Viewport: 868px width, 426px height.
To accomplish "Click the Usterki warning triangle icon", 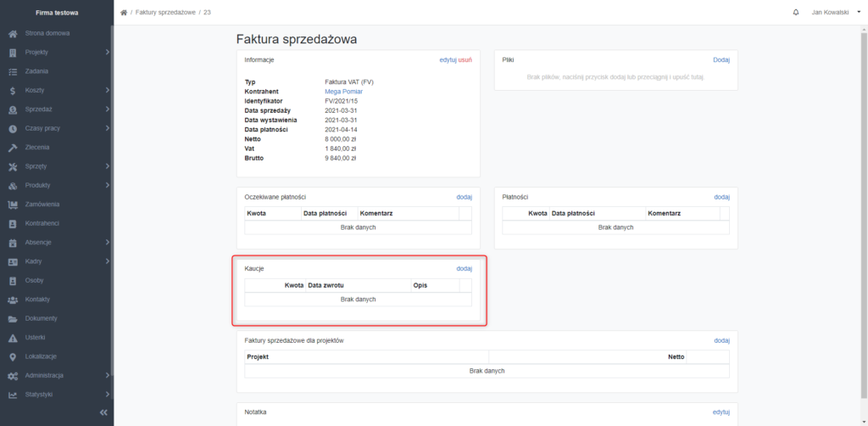I will click(x=14, y=338).
